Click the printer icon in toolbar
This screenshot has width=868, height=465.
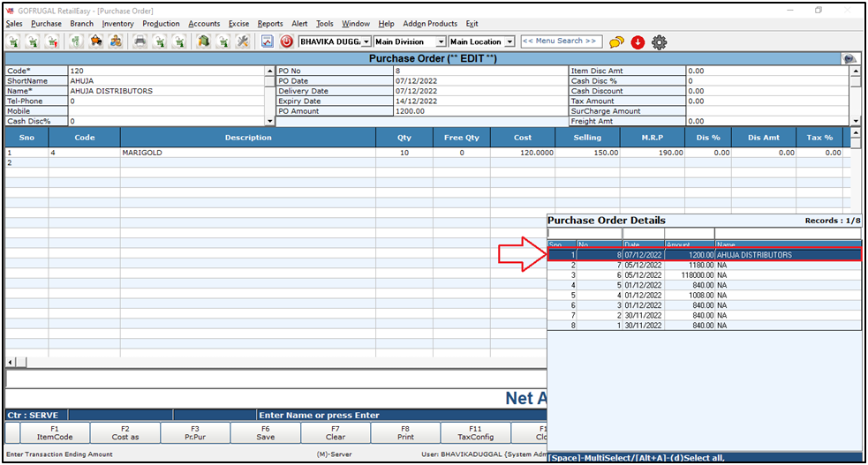[140, 41]
